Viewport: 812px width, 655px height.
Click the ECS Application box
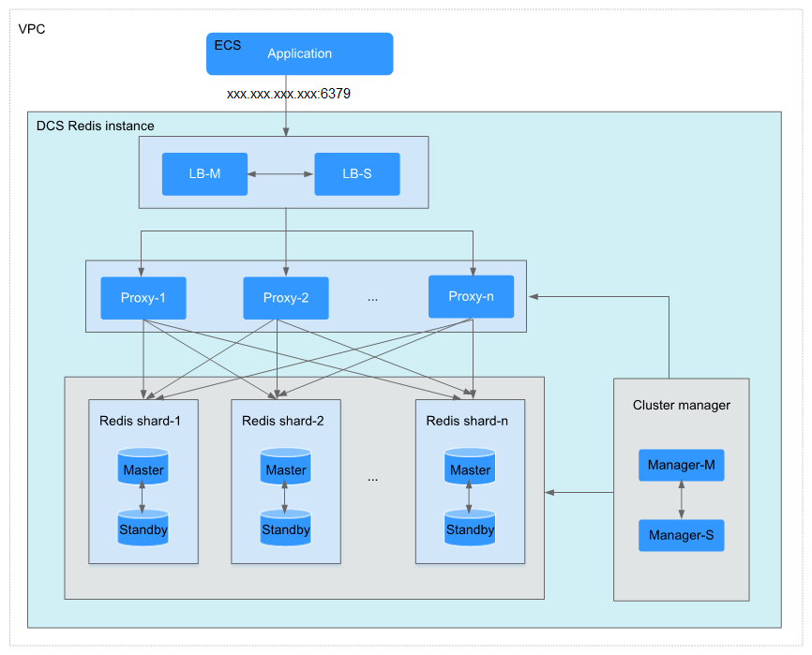(x=299, y=53)
